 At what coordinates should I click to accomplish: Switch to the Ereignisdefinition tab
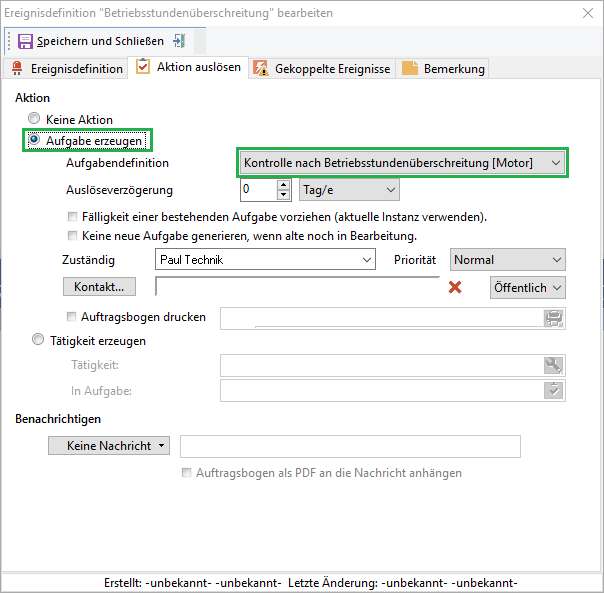(x=66, y=69)
